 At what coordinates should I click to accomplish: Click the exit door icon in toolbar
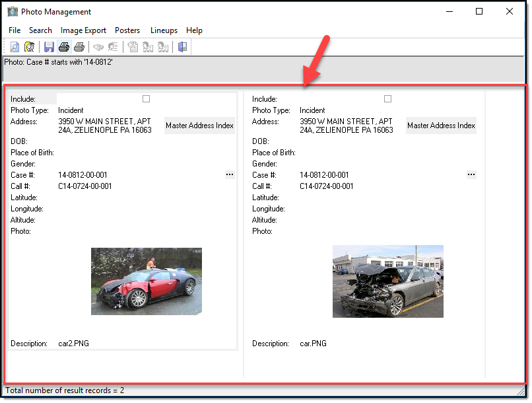pyautogui.click(x=183, y=47)
